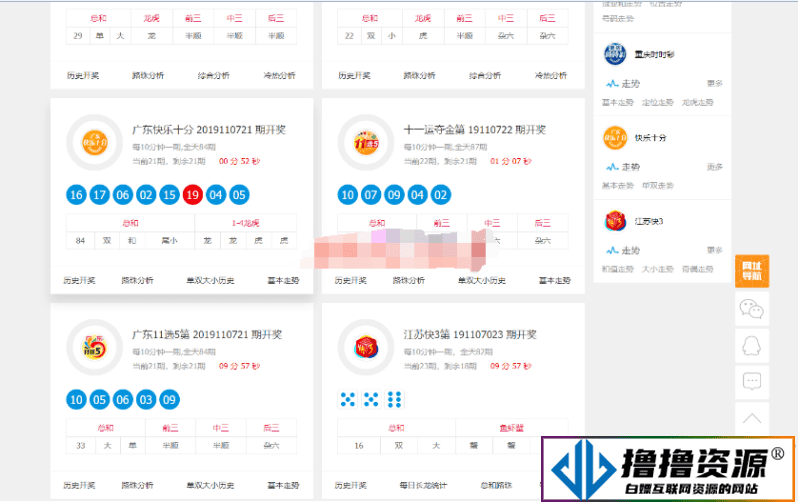This screenshot has height=502, width=800.
Task: Open 单双大小历史 in 十一运夺金 card
Action: [482, 281]
